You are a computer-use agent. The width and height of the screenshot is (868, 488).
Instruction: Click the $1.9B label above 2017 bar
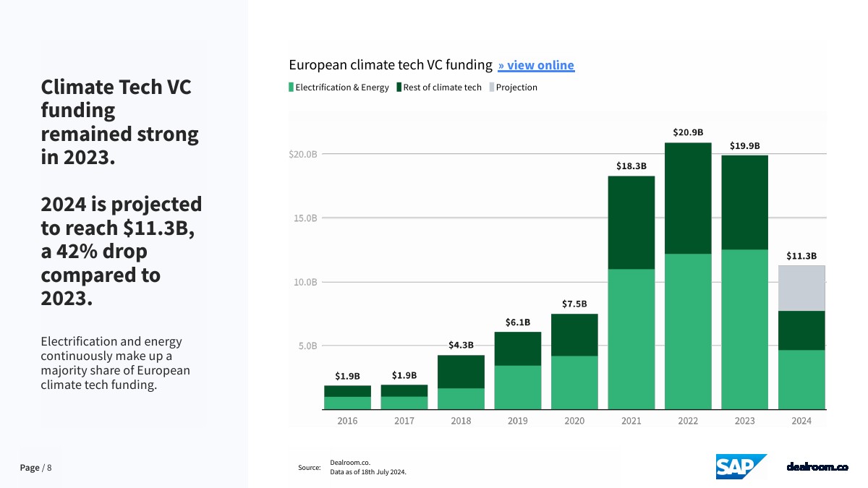404,375
